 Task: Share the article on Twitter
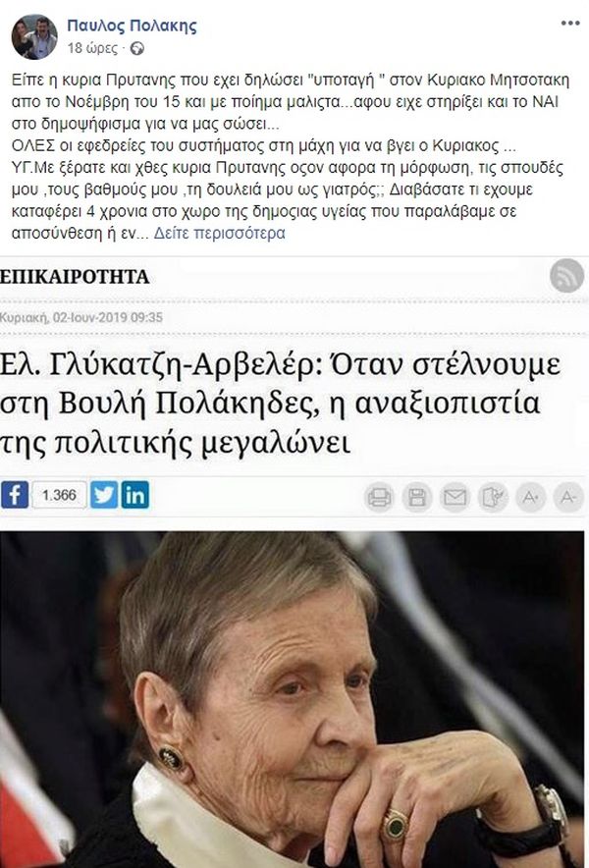(105, 495)
